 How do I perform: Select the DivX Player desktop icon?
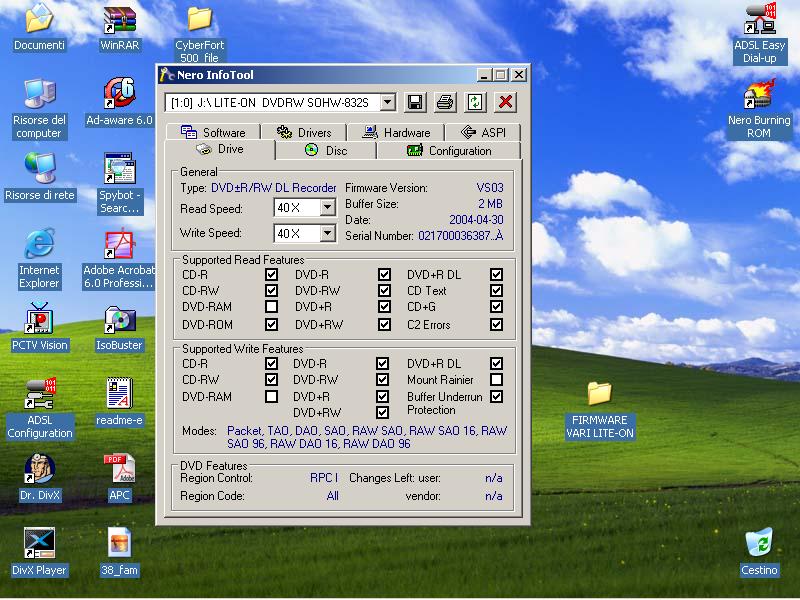pos(39,552)
